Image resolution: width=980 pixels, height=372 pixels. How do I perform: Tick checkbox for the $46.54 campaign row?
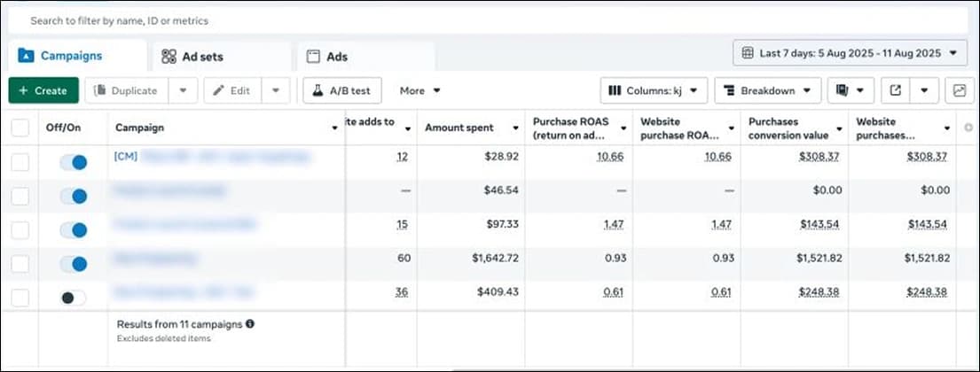coord(20,196)
